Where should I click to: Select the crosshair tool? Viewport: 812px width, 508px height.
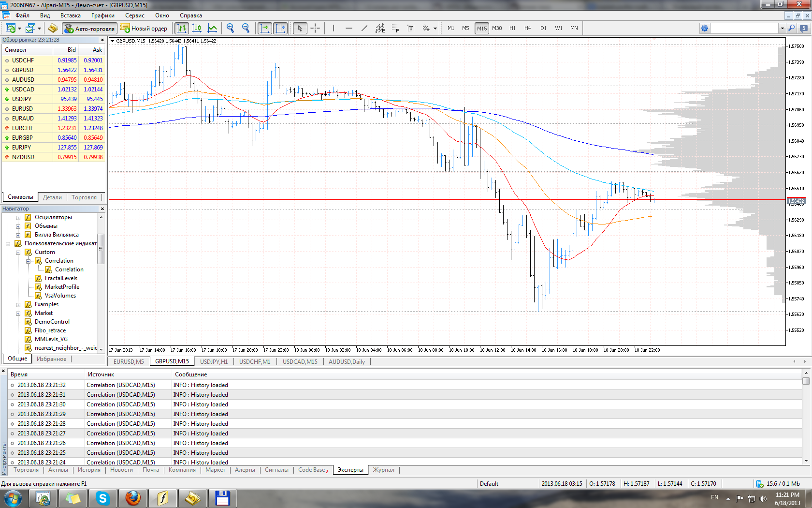(x=315, y=28)
